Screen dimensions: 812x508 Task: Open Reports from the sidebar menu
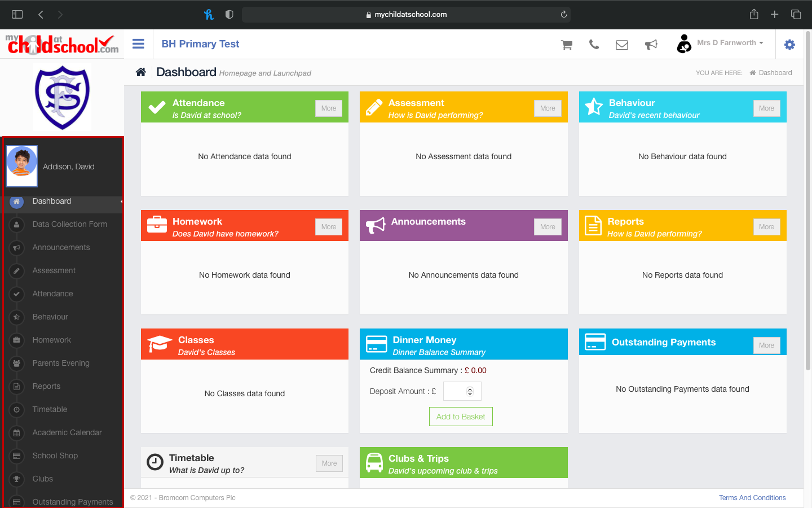[47, 386]
